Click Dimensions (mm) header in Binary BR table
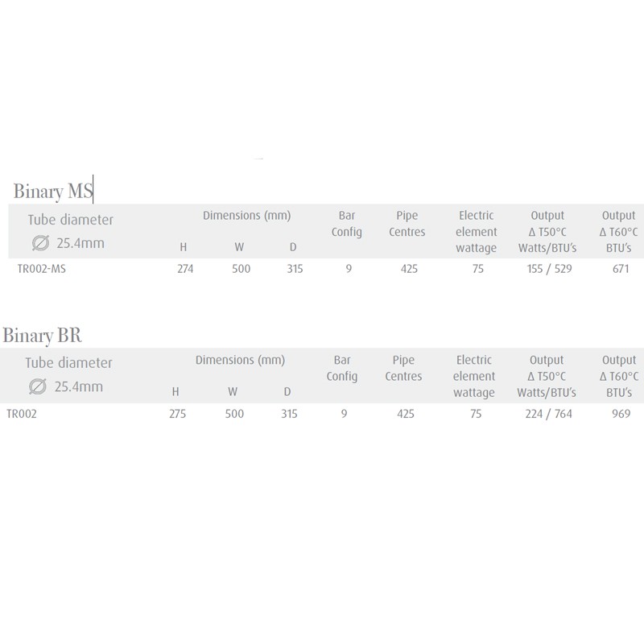The image size is (644, 644). (240, 360)
